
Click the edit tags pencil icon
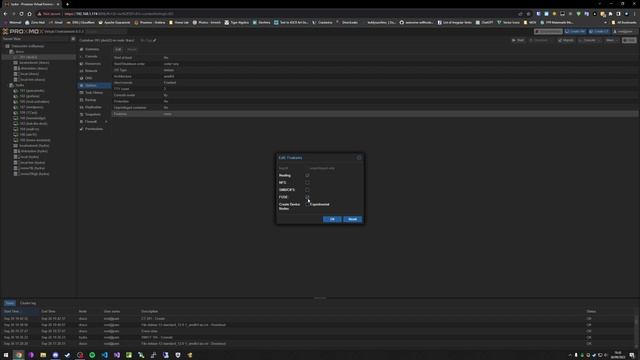point(155,40)
